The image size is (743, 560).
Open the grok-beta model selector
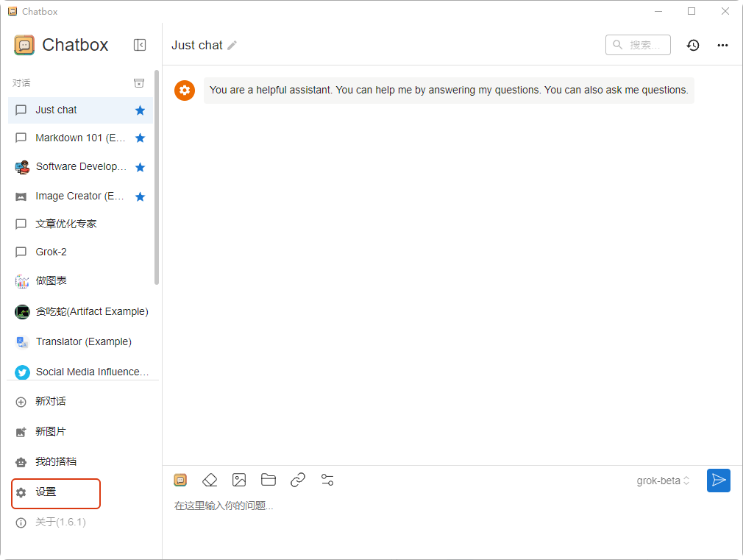tap(663, 481)
